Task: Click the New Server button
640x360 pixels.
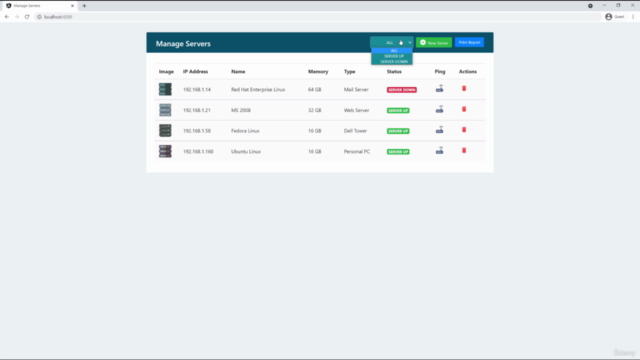Action: click(x=434, y=42)
